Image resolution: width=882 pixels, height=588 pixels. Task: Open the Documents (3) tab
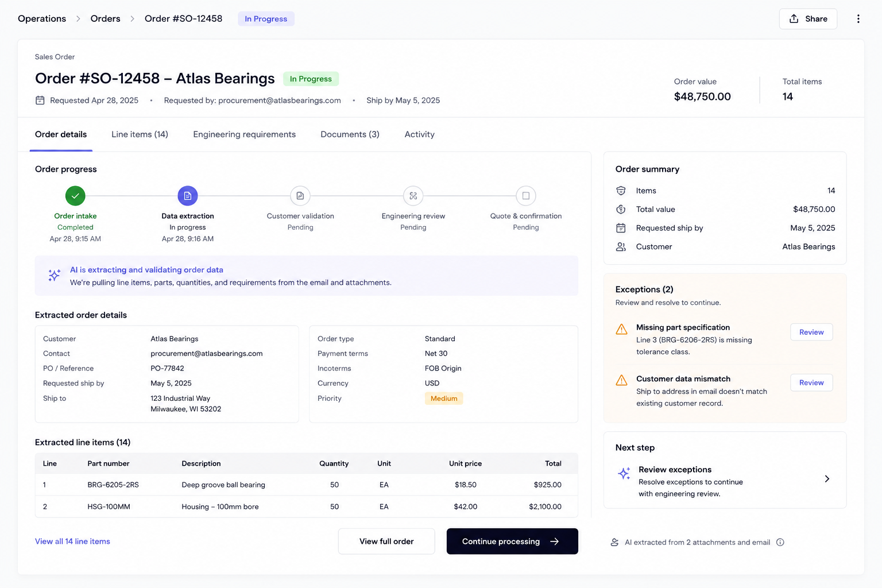350,134
